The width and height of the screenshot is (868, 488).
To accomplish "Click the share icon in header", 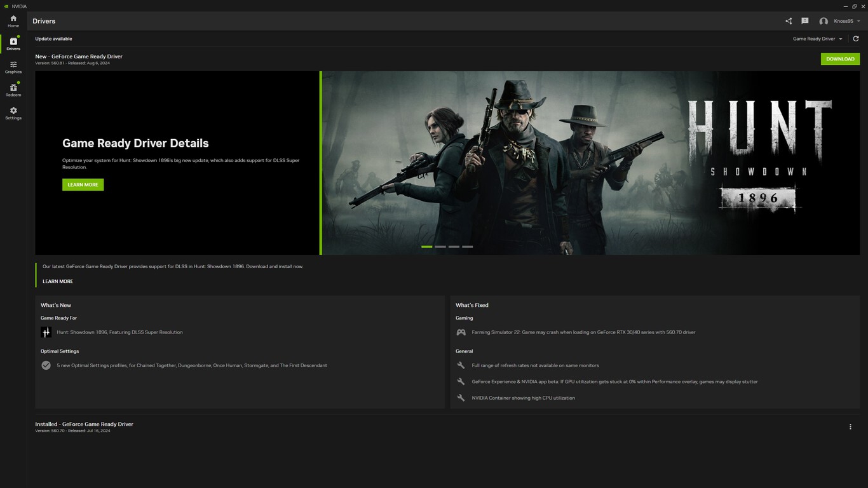I will click(789, 21).
